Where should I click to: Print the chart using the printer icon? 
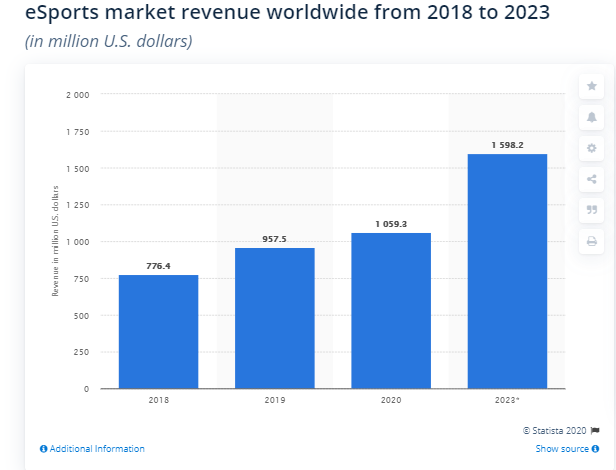click(x=591, y=241)
